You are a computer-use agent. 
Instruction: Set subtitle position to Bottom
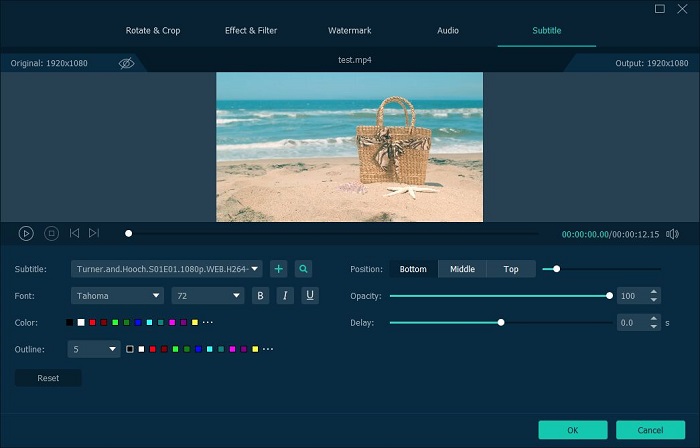pyautogui.click(x=413, y=269)
